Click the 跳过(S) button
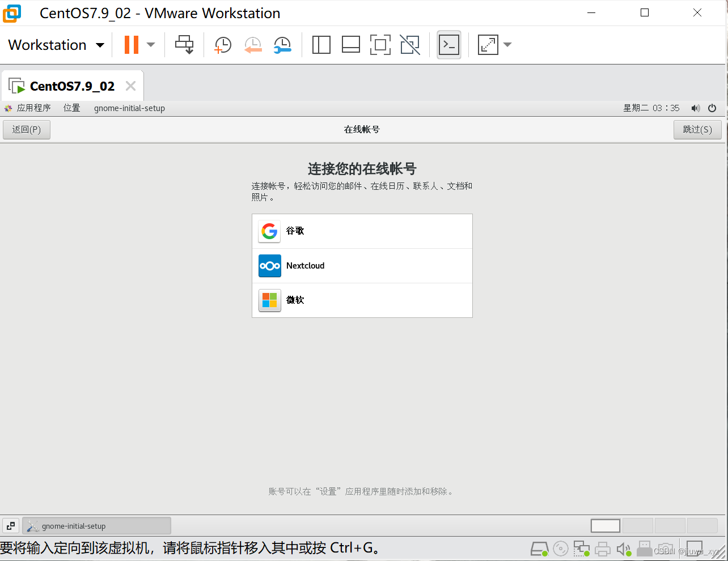The image size is (728, 561). (697, 130)
